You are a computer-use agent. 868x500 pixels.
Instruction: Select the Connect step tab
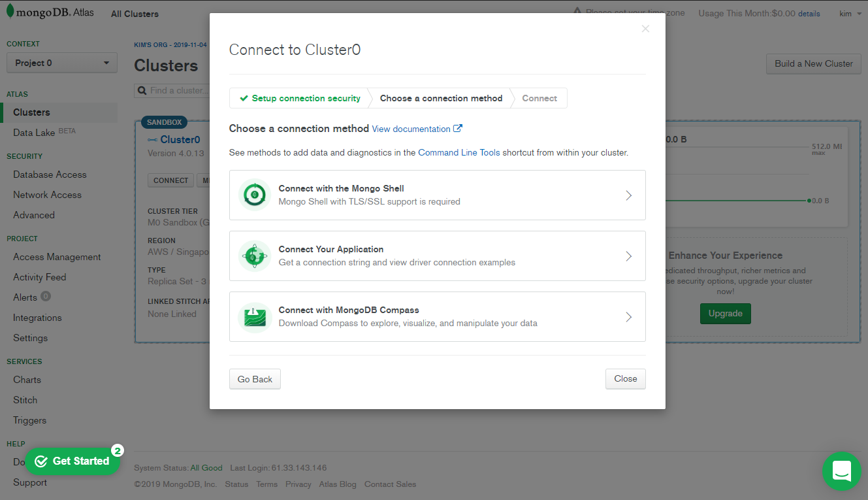[x=539, y=98]
